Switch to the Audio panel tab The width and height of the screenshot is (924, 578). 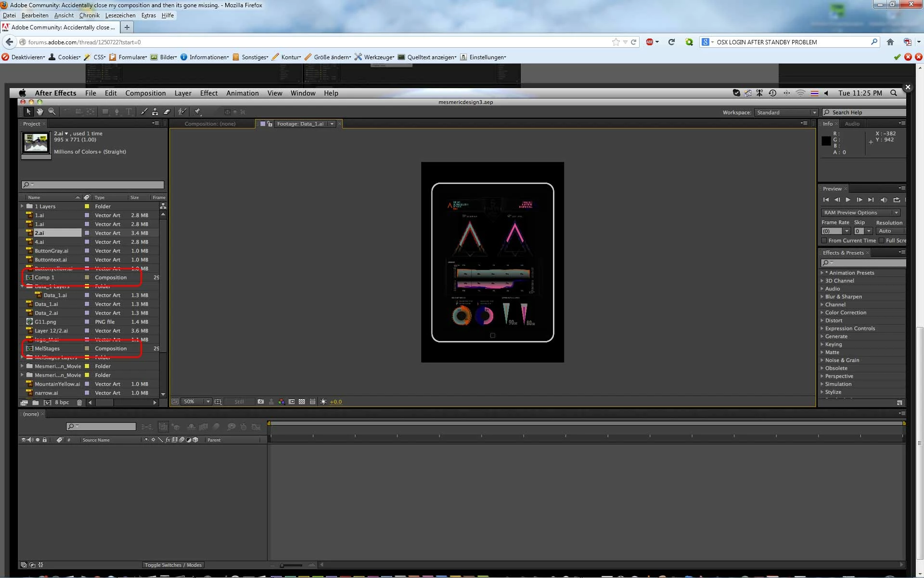(x=852, y=124)
